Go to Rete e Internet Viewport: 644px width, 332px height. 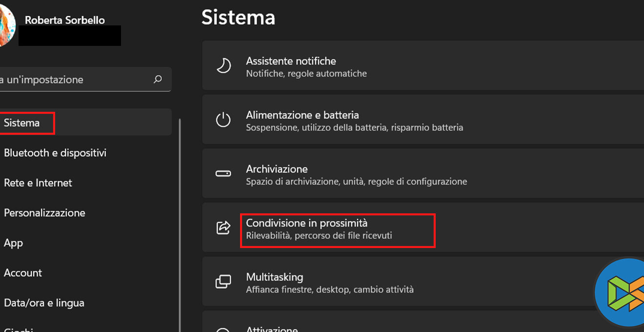(x=38, y=183)
